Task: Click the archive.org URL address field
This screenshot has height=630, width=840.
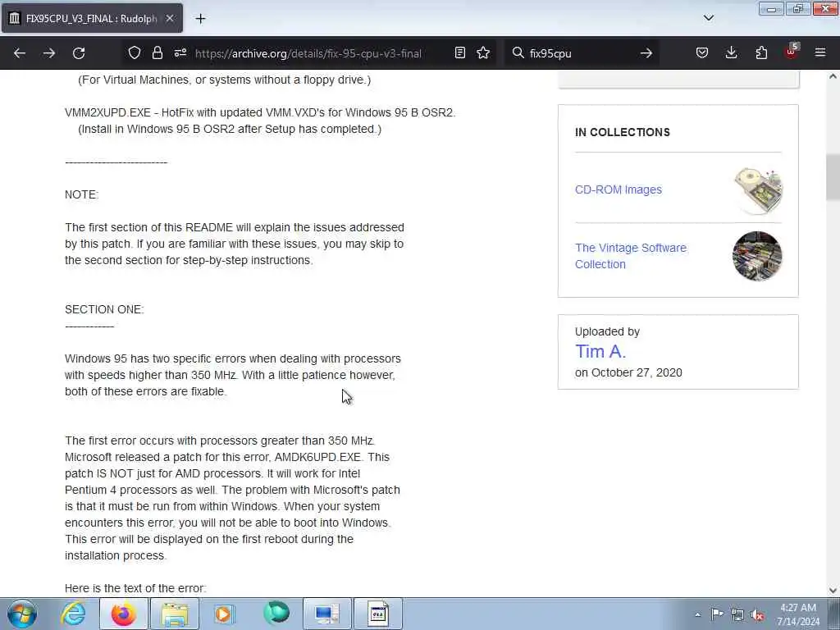Action: pyautogui.click(x=308, y=53)
